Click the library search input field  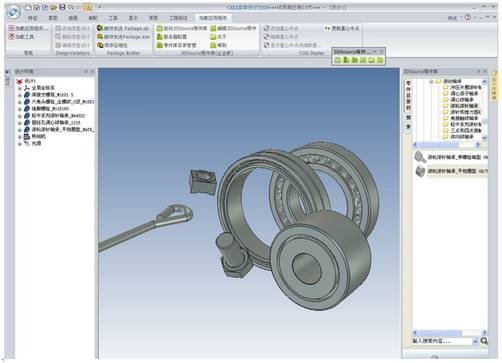442,341
